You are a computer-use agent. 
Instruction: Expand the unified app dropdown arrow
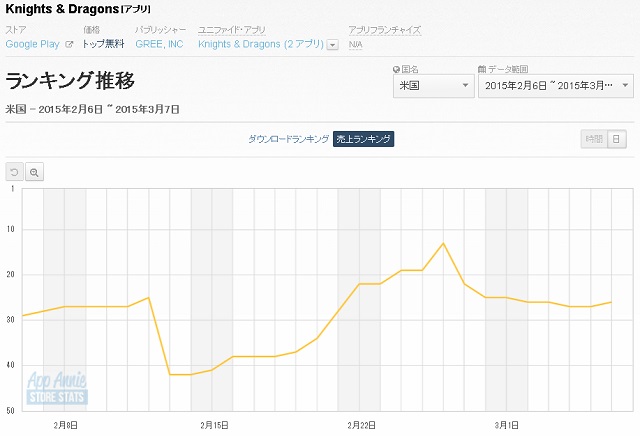tap(333, 44)
